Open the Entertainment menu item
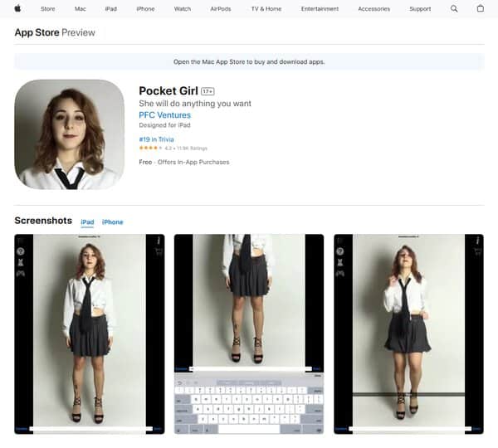This screenshot has width=498, height=448. point(320,9)
